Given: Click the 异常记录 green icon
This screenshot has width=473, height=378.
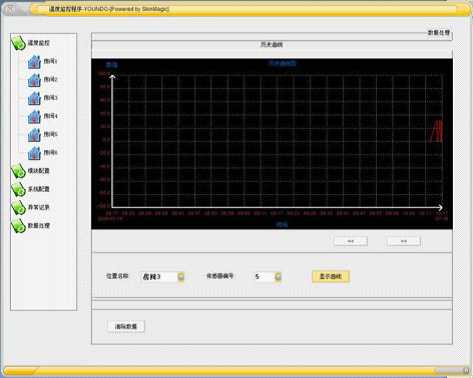Looking at the screenshot, I should 19,207.
